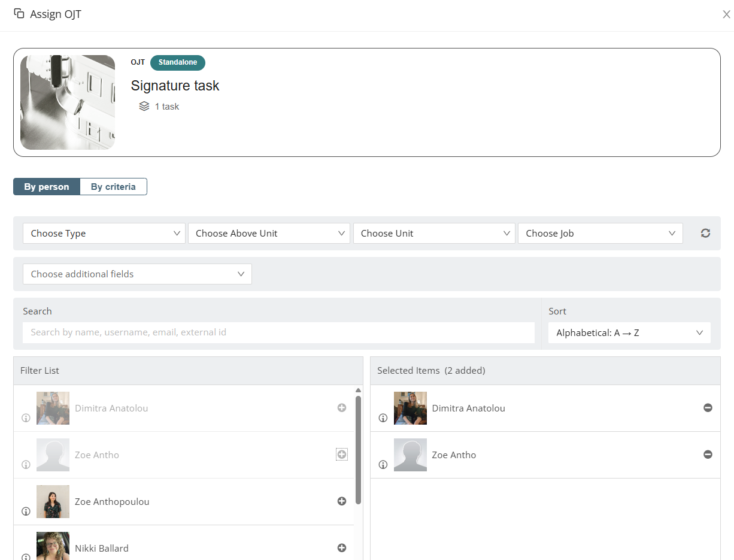Viewport: 734px width, 560px height.
Task: Open Choose additional fields dropdown
Action: point(137,274)
